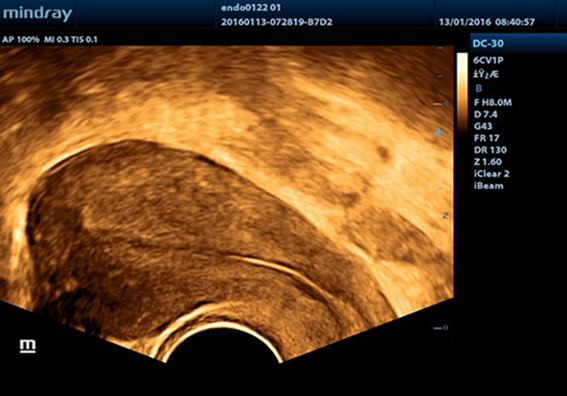This screenshot has height=396, width=567.
Task: Click the AP 100% acoustic power readout
Action: [x=21, y=40]
